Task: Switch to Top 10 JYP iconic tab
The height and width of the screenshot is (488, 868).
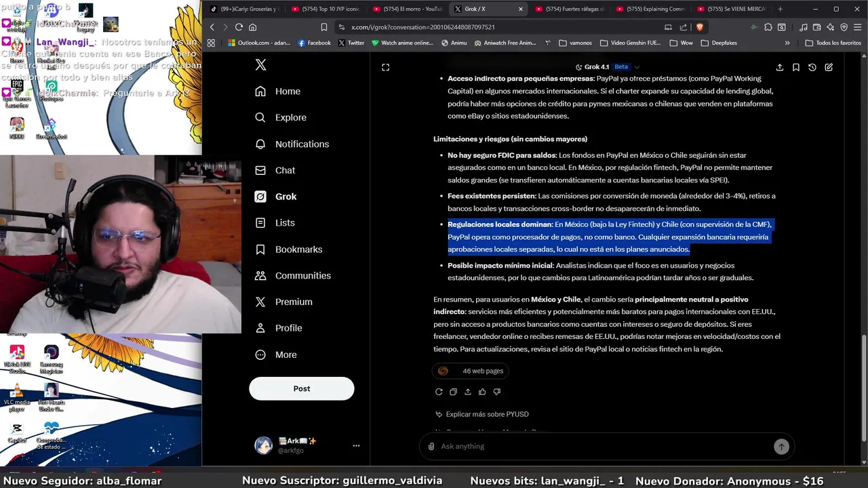Action: point(325,9)
